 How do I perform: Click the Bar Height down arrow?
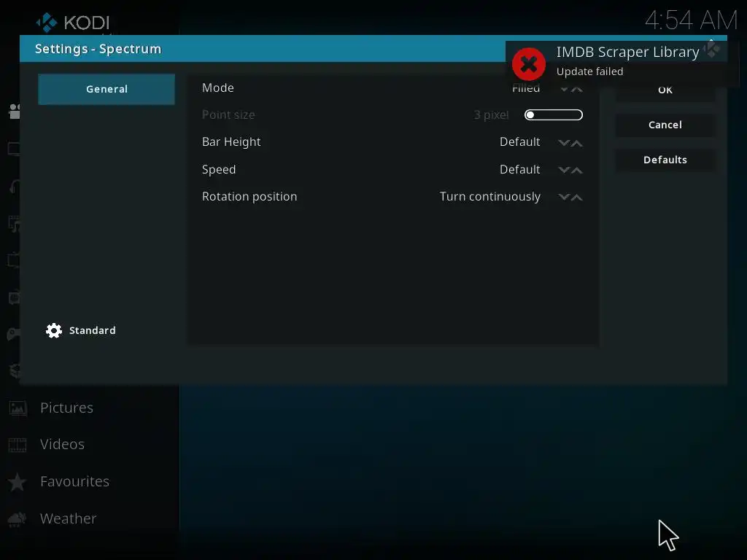pos(564,143)
